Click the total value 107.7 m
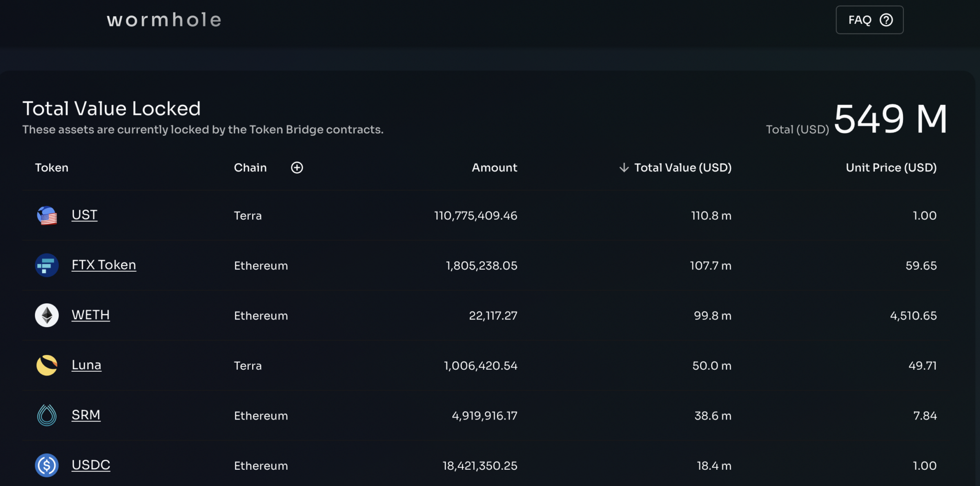This screenshot has width=980, height=486. tap(711, 265)
